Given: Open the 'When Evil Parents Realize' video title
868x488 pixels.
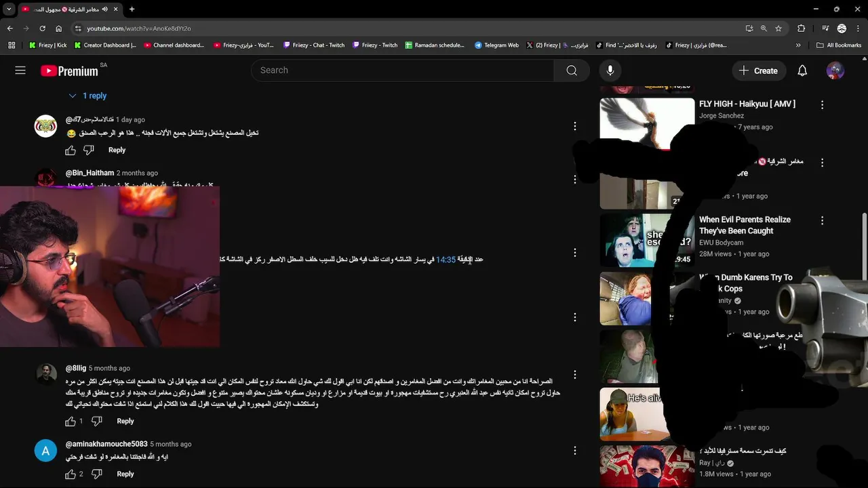Looking at the screenshot, I should [x=745, y=225].
